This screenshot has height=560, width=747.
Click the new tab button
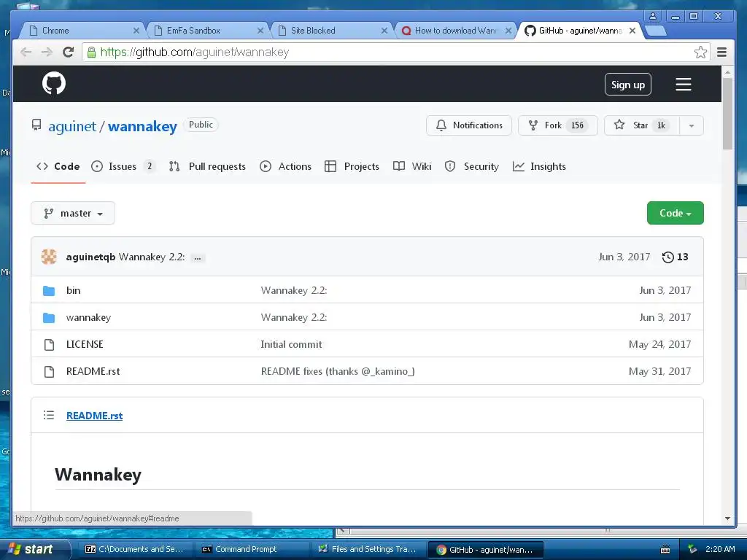pyautogui.click(x=656, y=31)
